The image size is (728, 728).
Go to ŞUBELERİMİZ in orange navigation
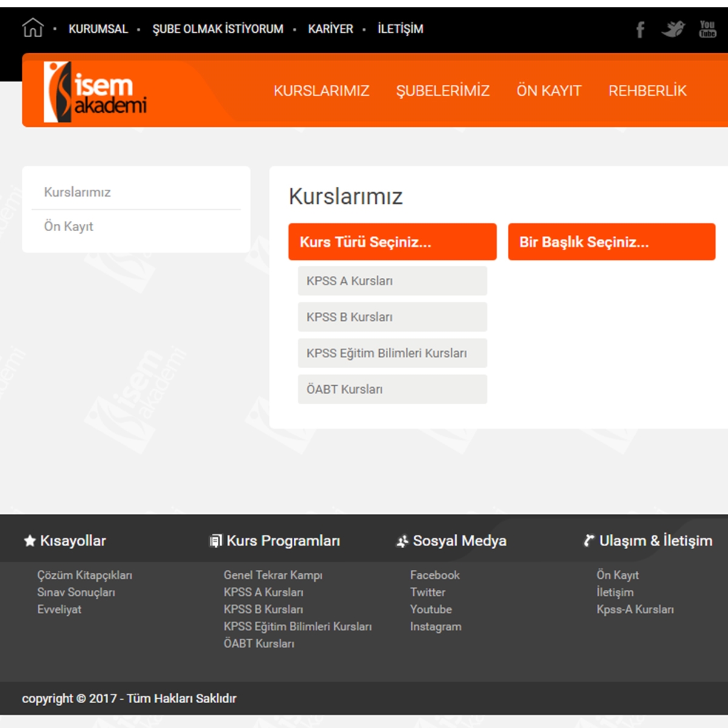442,91
